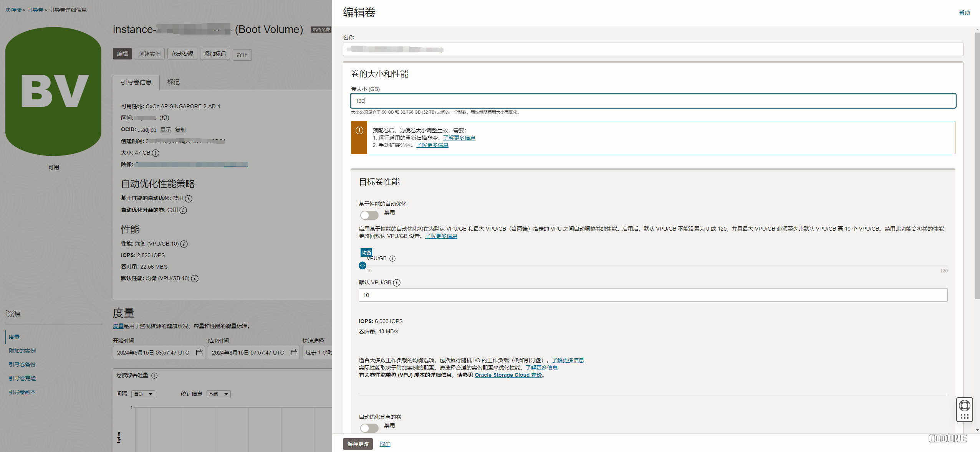This screenshot has width=980, height=452.
Task: Click the info icon next to 大小 47 GB
Action: (156, 153)
